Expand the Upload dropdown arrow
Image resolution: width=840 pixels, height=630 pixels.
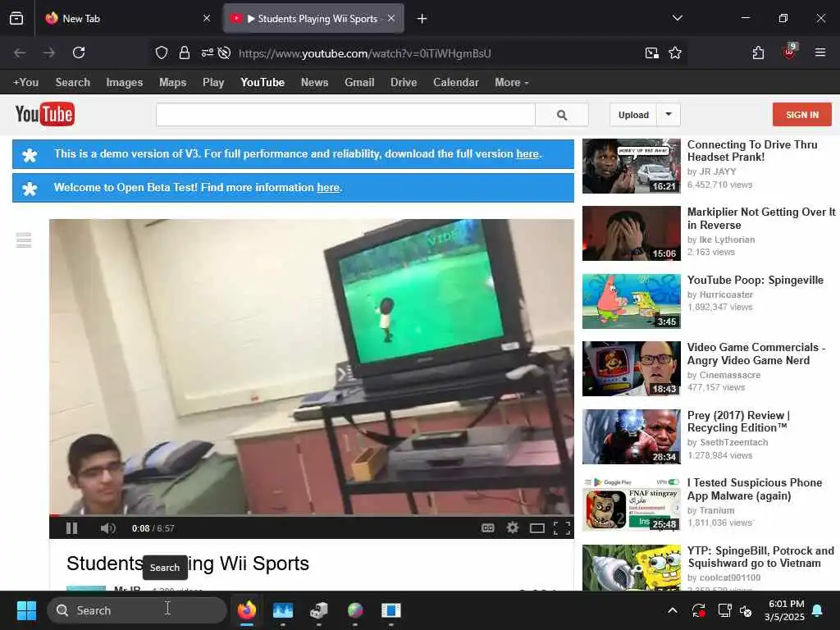[x=669, y=114]
